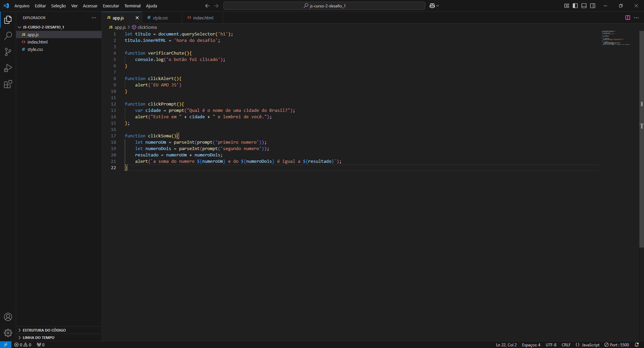The width and height of the screenshot is (644, 348).
Task: Click line number 17 in the gutter
Action: 113,136
